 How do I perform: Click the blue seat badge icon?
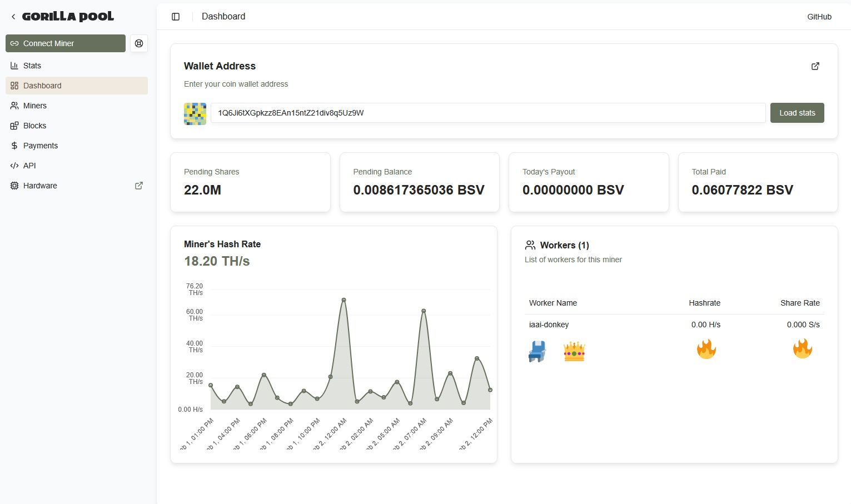tap(537, 351)
